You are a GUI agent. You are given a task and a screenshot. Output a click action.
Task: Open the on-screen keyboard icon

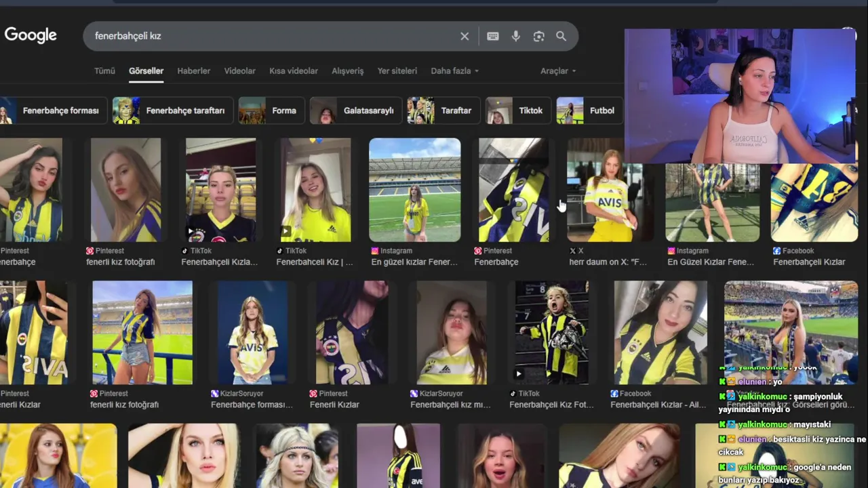pos(493,36)
